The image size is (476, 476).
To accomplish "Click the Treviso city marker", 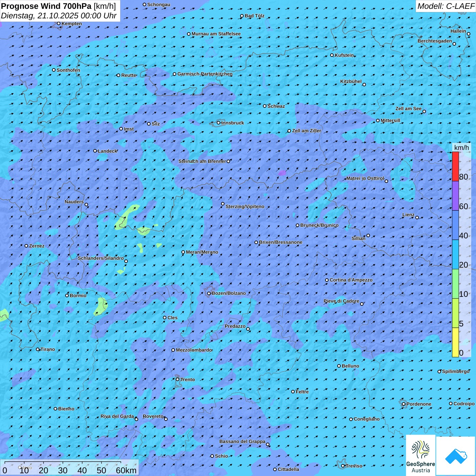I will [343, 466].
